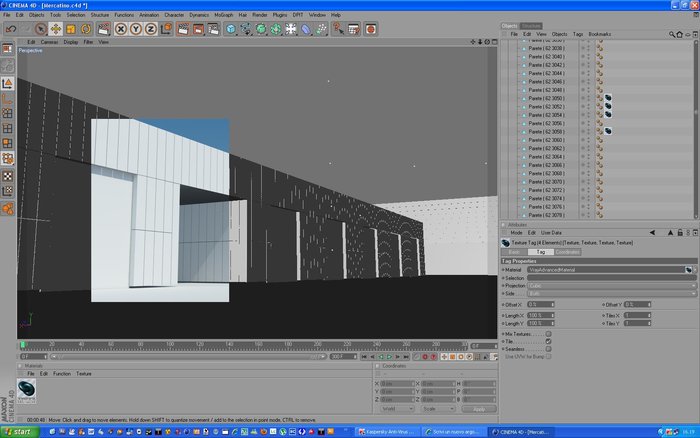This screenshot has width=700, height=438.
Task: Toggle the Tile checkbox
Action: (x=548, y=341)
